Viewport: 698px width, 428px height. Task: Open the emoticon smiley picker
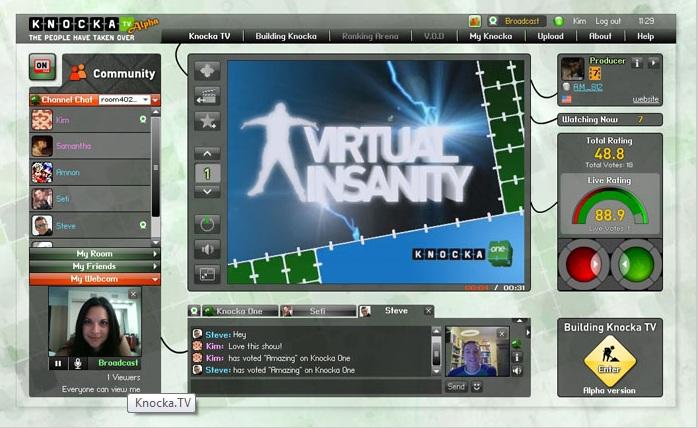[x=477, y=387]
